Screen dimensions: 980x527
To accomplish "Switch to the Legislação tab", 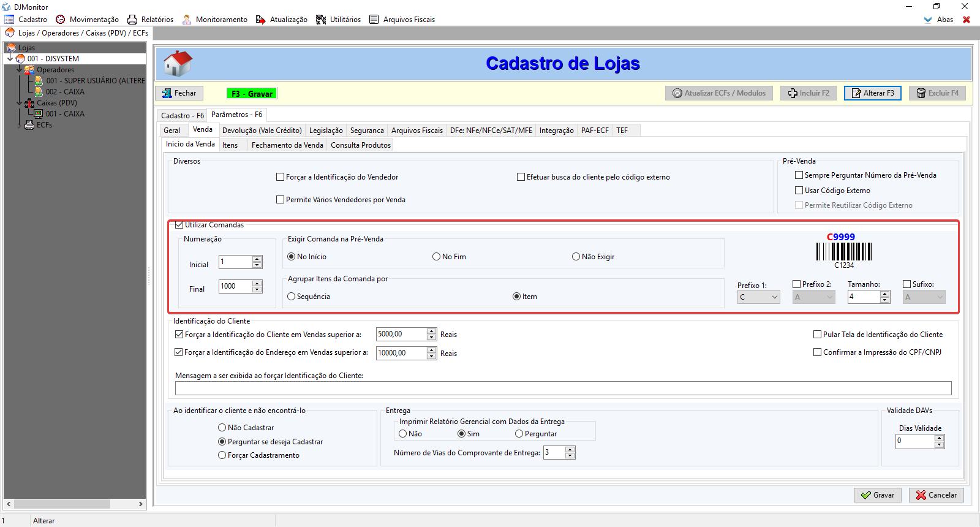I will pos(326,131).
